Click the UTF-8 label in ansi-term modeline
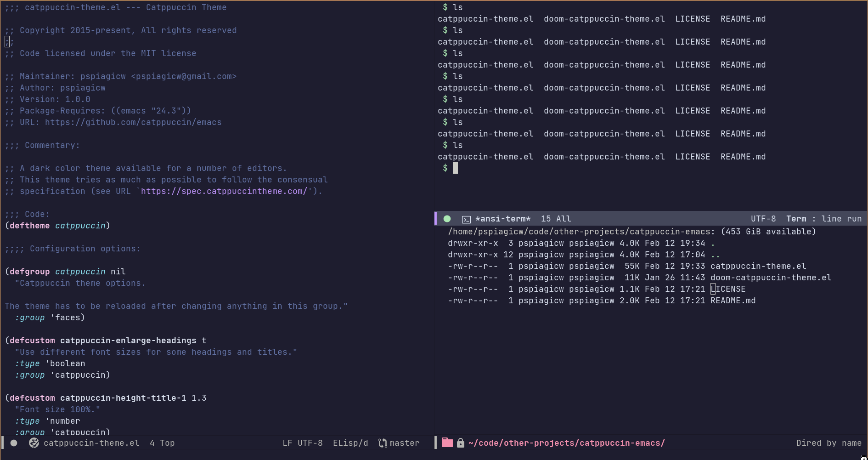Viewport: 868px width, 460px height. click(x=763, y=219)
